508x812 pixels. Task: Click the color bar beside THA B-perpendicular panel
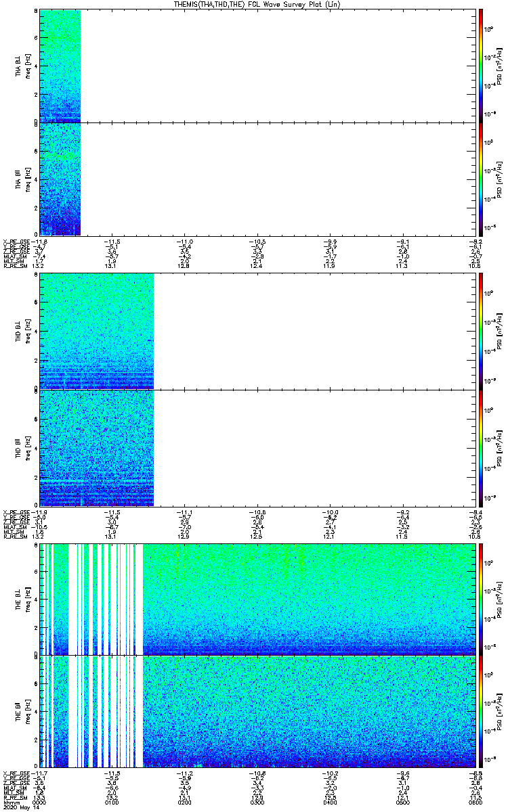click(x=481, y=66)
